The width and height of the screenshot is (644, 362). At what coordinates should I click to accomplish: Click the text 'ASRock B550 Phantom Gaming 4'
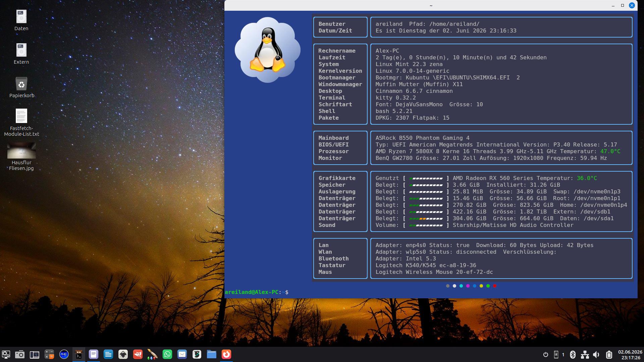click(422, 138)
